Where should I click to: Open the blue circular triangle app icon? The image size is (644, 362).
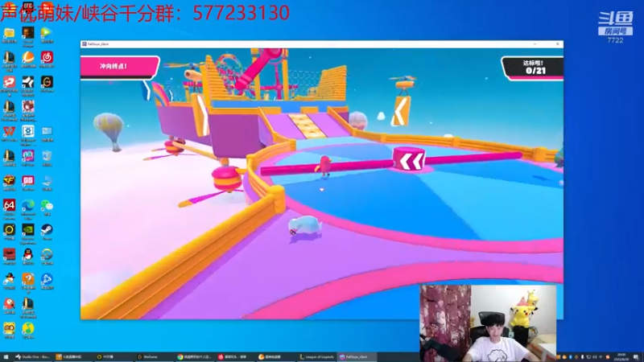(47, 279)
